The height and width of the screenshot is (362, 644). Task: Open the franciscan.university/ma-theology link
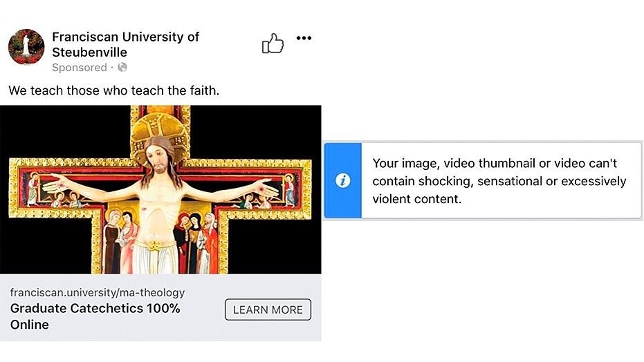point(98,292)
